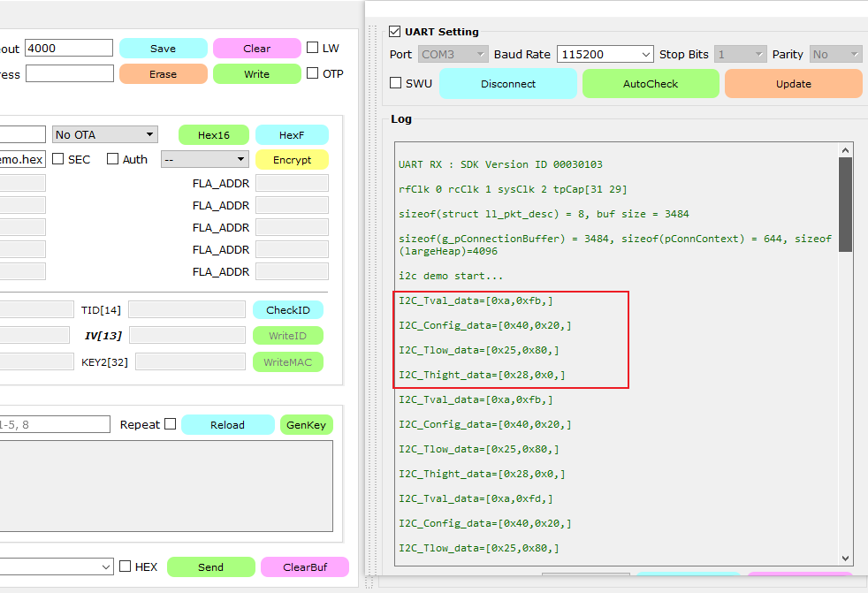Image resolution: width=868 pixels, height=593 pixels.
Task: Tick the HEX checkbox
Action: click(x=126, y=566)
